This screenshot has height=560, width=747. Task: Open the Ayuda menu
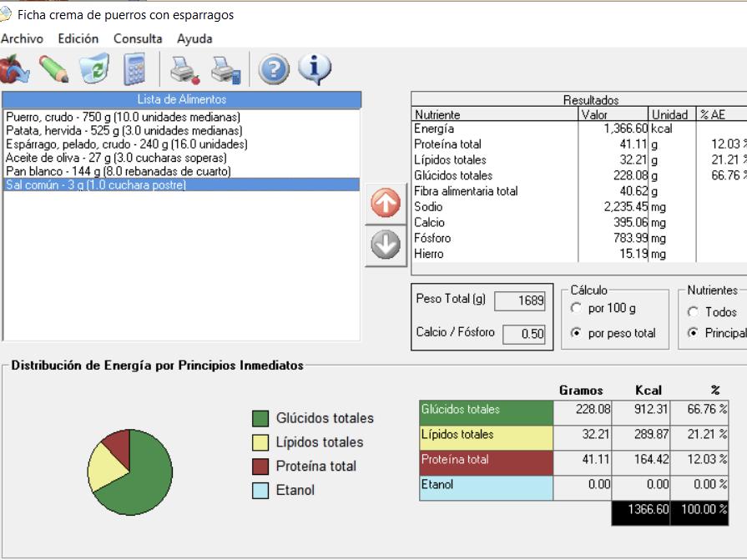pos(194,38)
